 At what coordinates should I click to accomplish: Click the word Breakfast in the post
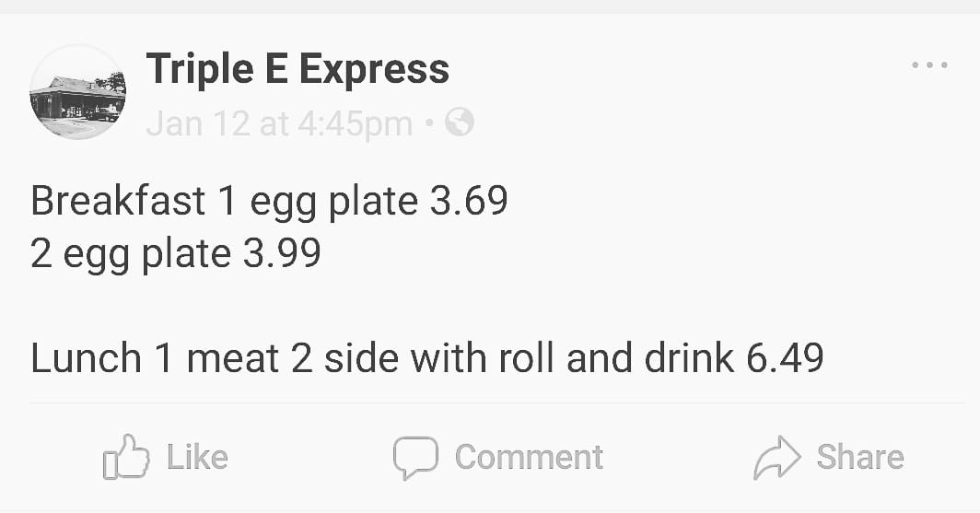117,201
